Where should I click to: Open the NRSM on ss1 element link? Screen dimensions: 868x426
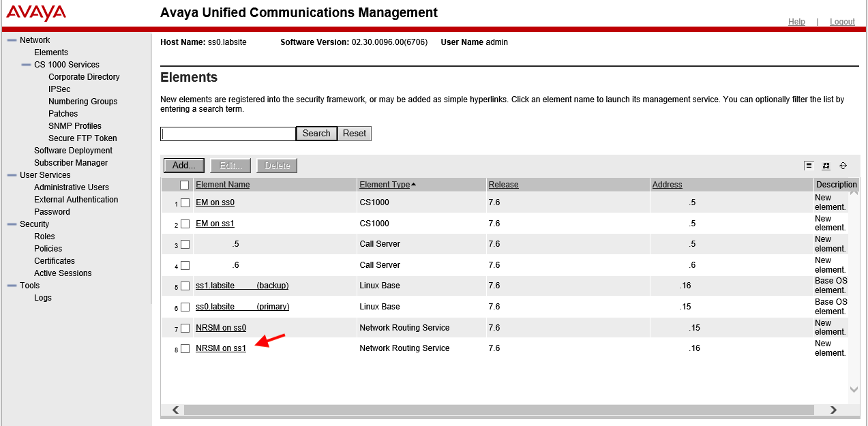(x=221, y=348)
